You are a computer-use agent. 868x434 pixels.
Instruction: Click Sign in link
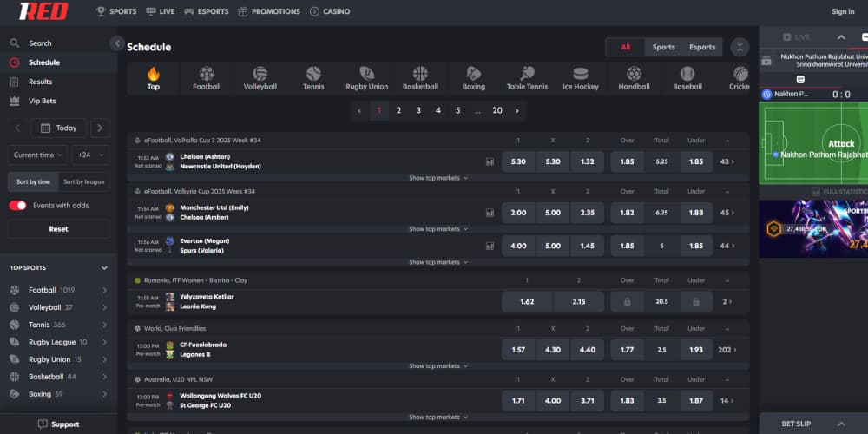pos(843,11)
